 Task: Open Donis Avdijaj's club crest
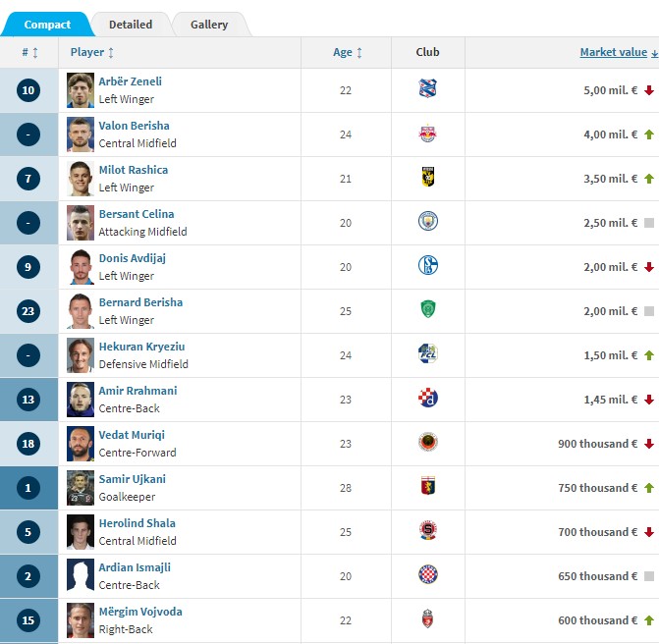pos(427,266)
